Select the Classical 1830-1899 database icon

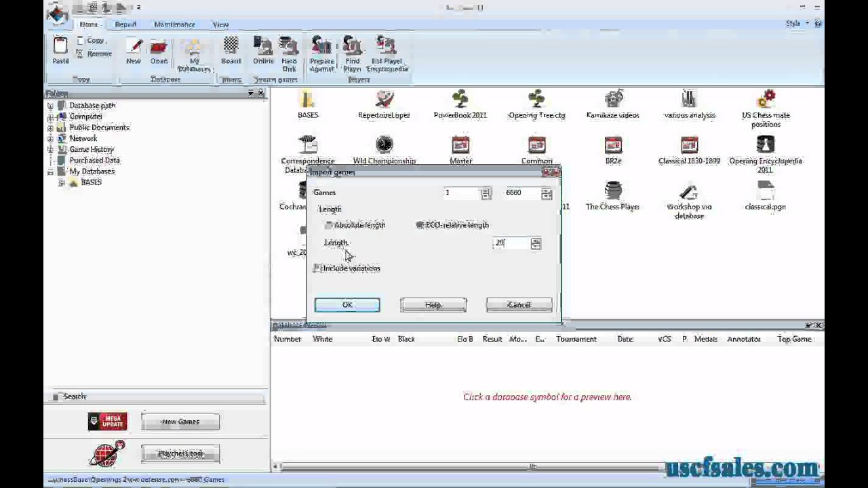click(x=689, y=145)
